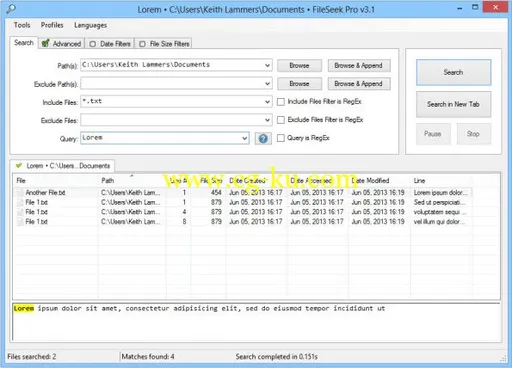The image size is (512, 368).
Task: Minimize the FileSeek Pro window
Action: pyautogui.click(x=460, y=8)
